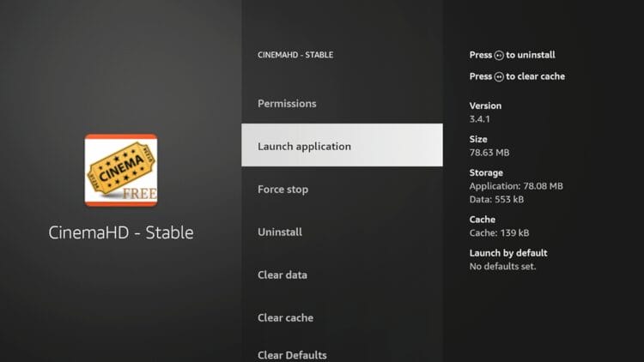Click the 'Storage' heading in info panel

(x=486, y=172)
